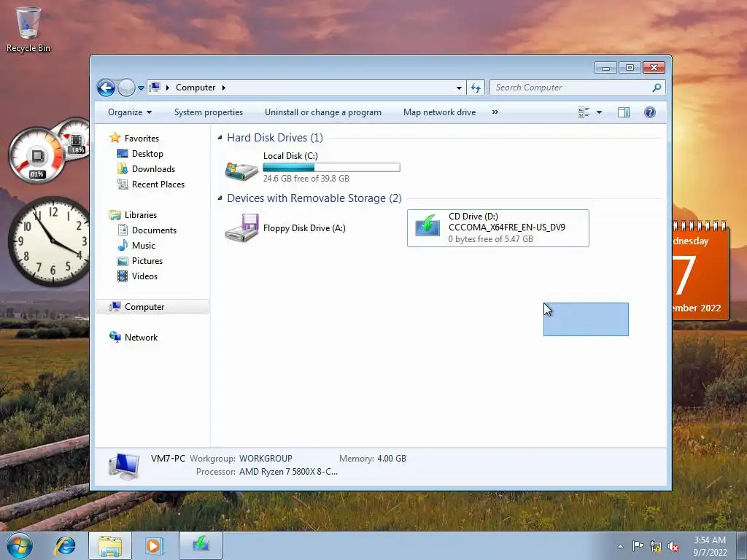
Task: Select Computer in navigation pane
Action: [x=152, y=307]
